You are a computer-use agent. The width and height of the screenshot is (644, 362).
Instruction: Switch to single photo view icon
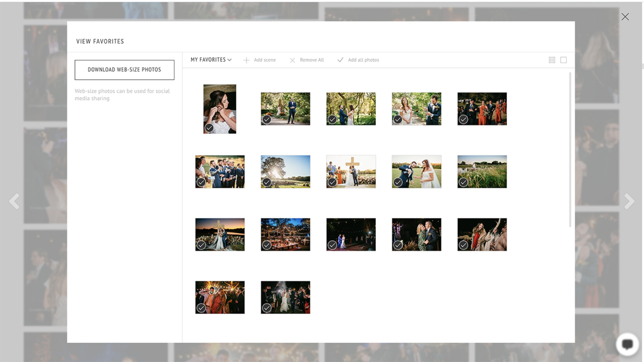[x=563, y=60]
